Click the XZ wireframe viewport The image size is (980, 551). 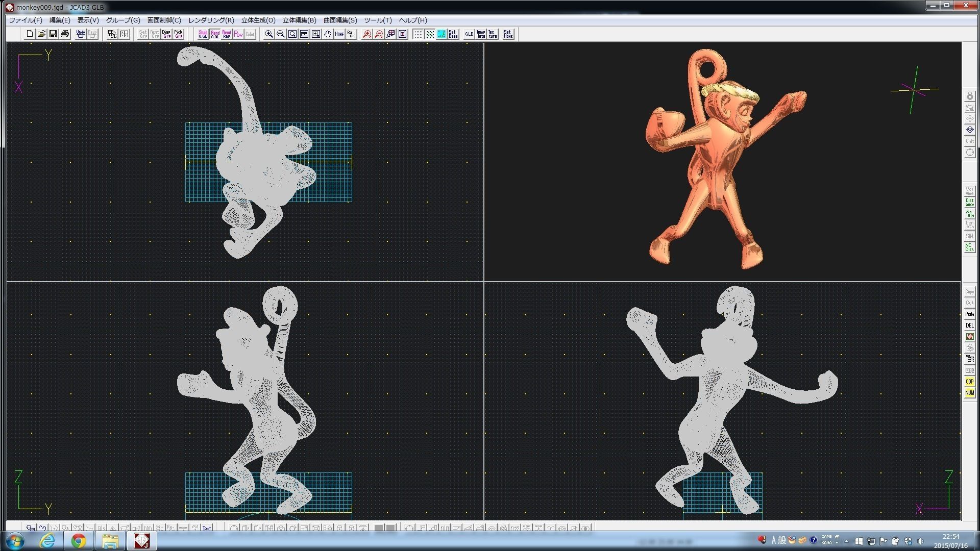point(722,401)
